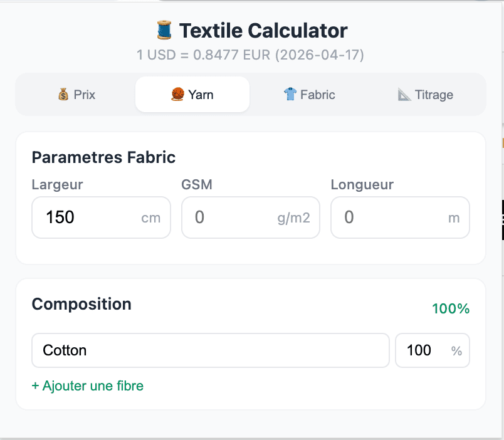The image size is (504, 440).
Task: Click the Composition section heading
Action: 81,304
